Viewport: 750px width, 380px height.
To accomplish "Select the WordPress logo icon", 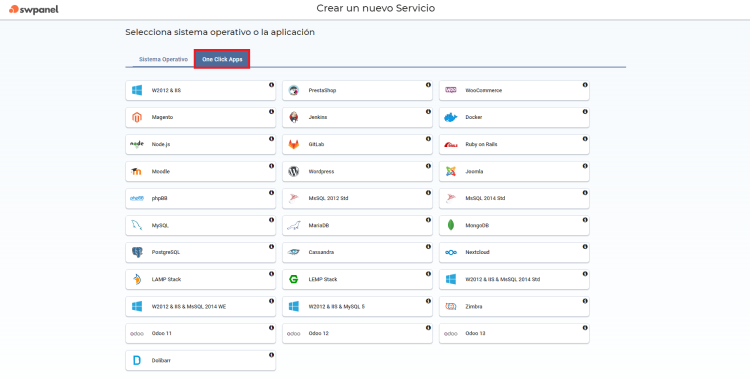I will click(x=294, y=171).
